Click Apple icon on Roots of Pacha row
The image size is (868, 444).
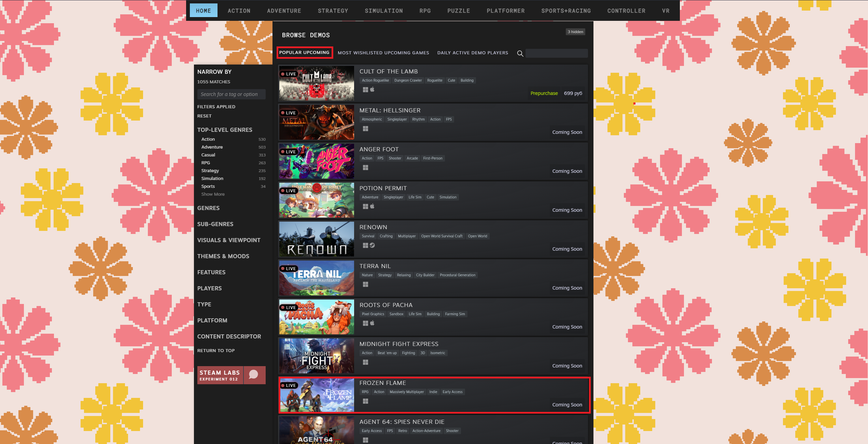tap(372, 323)
